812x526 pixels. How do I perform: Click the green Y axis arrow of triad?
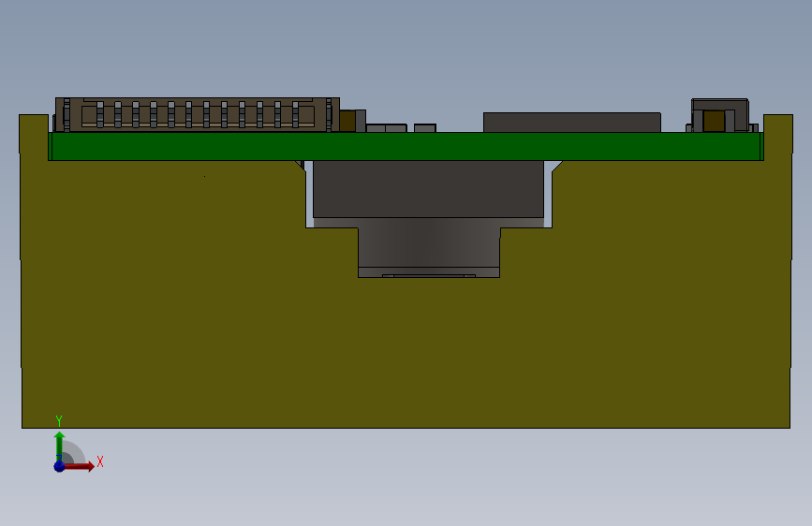pos(60,446)
